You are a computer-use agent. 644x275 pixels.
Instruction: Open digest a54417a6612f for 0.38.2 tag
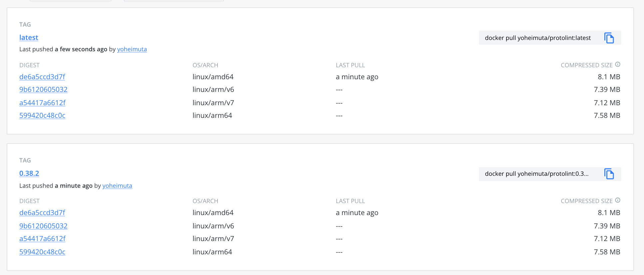42,238
